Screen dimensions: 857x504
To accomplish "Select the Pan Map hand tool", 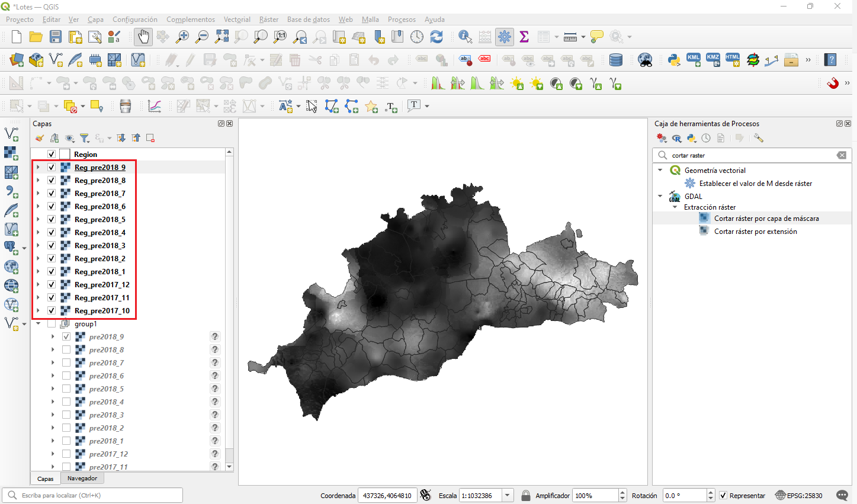I will [x=143, y=37].
